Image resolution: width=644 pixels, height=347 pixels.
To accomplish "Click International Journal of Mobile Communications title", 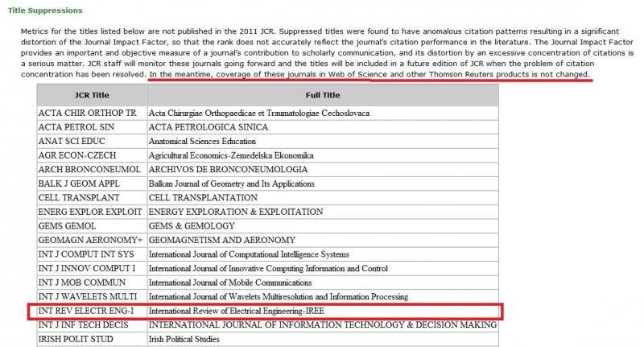I will pyautogui.click(x=230, y=283).
